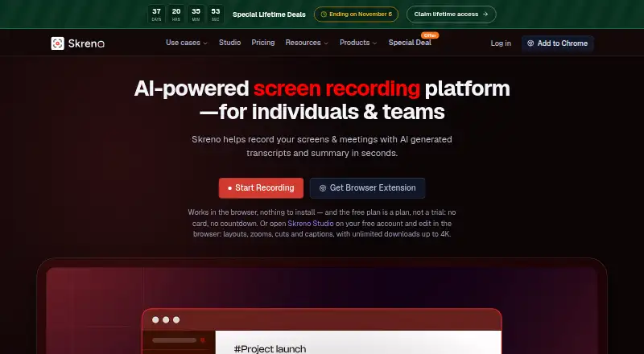Click the countdown minutes box

(196, 14)
